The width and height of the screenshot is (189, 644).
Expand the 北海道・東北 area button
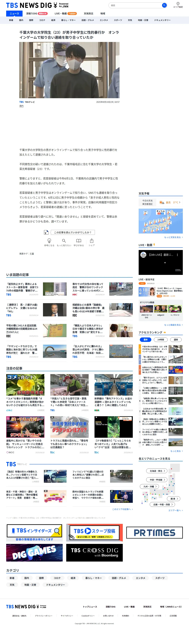point(157,471)
